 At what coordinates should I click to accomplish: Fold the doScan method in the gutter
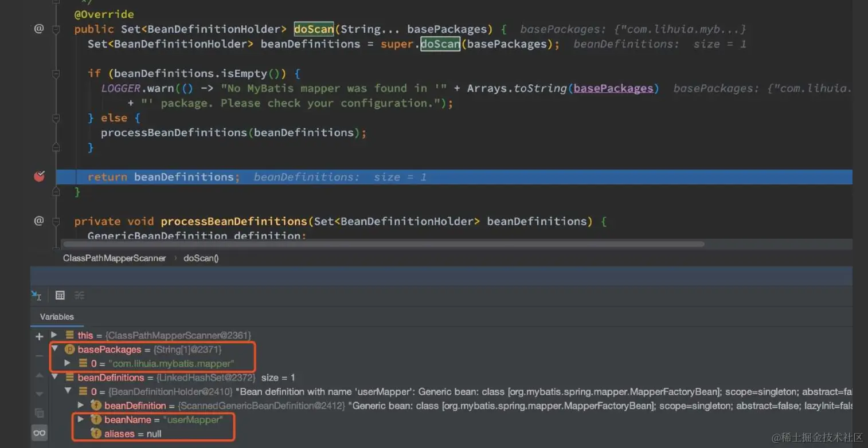click(x=56, y=29)
